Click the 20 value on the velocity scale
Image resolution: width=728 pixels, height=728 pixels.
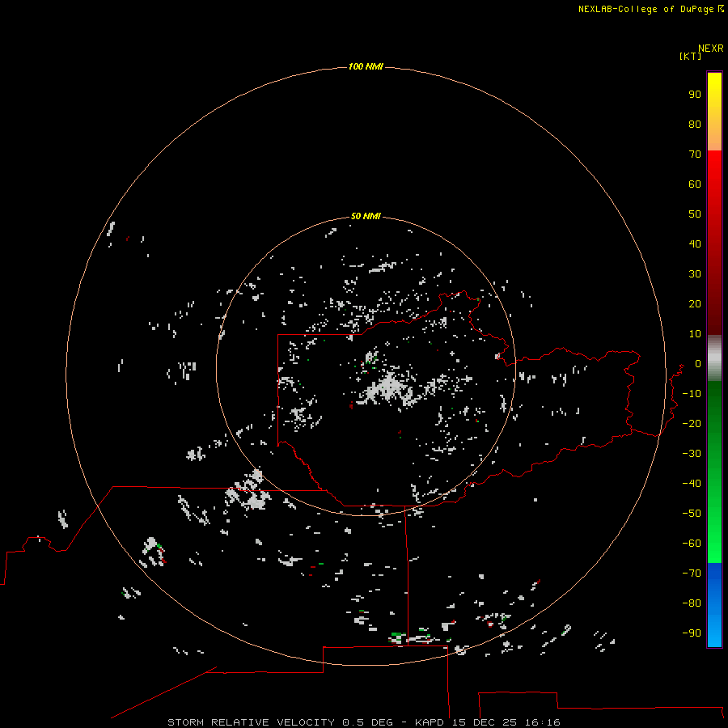tap(695, 303)
